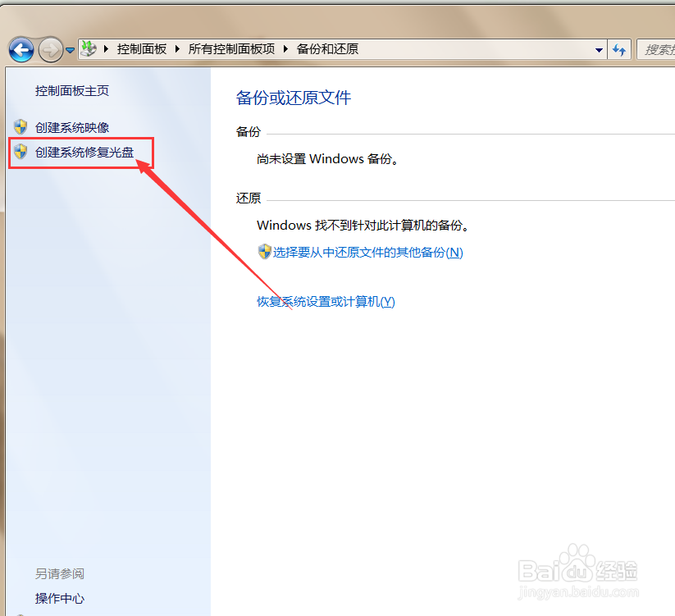Expand the arrow before 控制面板 breadcrumb
The height and width of the screenshot is (616, 675).
pos(106,49)
